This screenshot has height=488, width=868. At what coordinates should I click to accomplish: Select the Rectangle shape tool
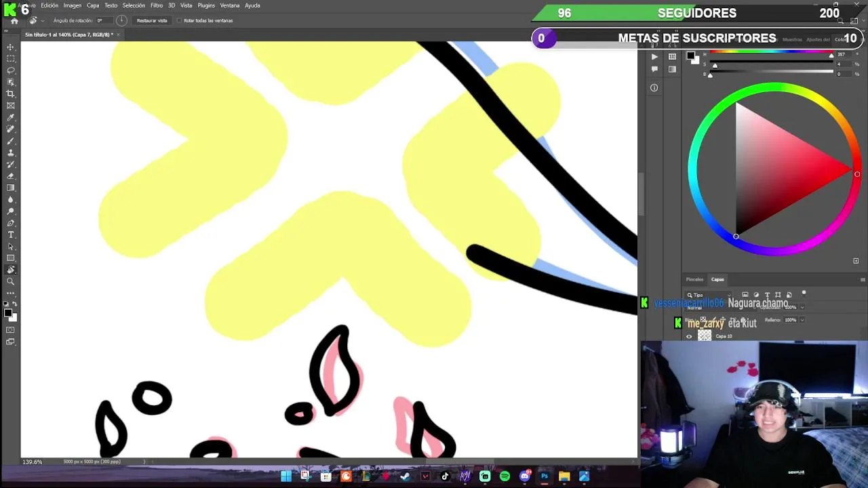(11, 258)
